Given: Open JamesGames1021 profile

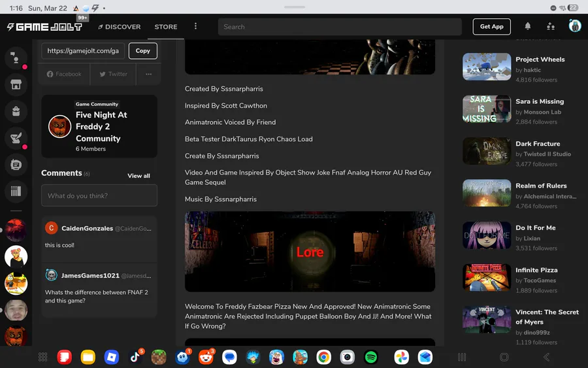Looking at the screenshot, I should (x=90, y=276).
